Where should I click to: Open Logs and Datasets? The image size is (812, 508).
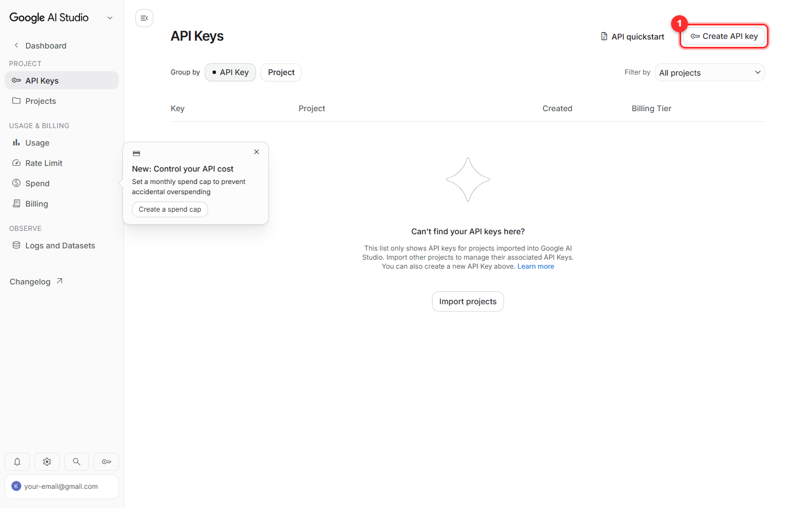click(x=62, y=246)
